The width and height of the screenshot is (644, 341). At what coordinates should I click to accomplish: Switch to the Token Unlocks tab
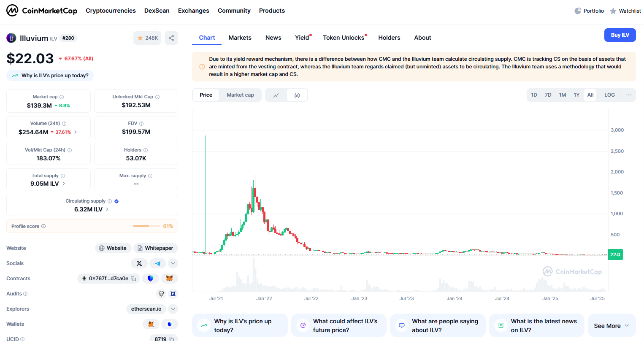point(344,38)
